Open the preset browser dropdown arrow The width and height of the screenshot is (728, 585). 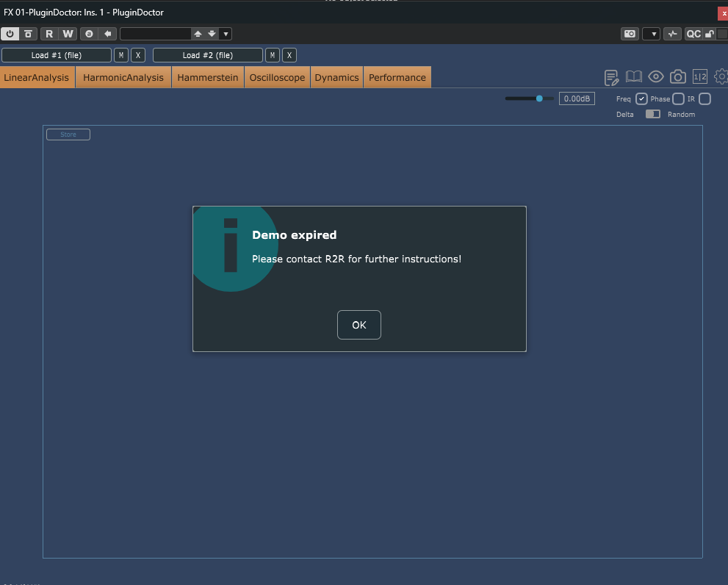click(x=226, y=34)
